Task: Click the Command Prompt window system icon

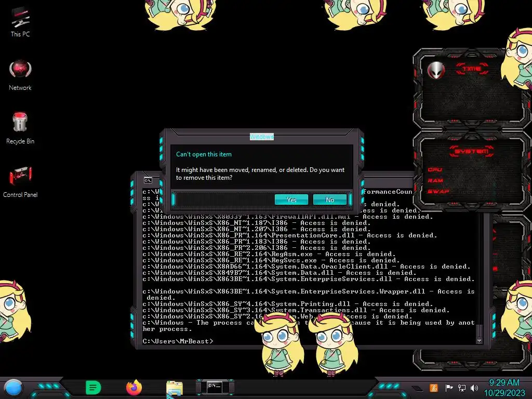Action: coord(148,180)
